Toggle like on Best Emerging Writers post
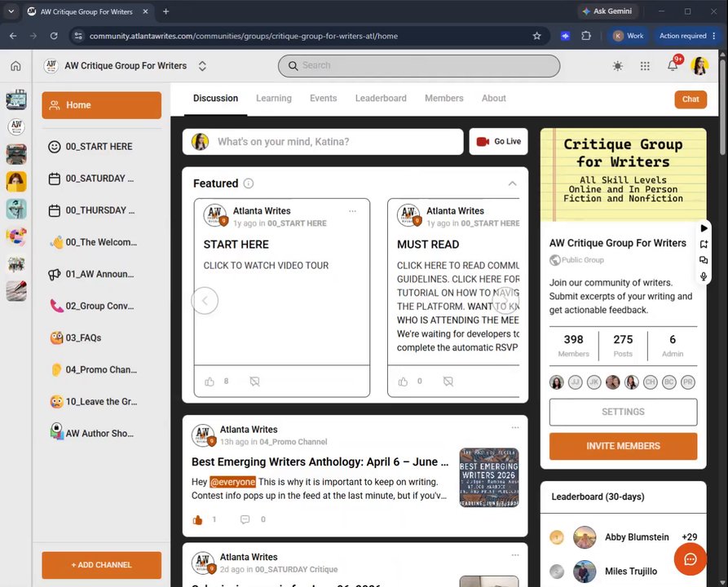This screenshot has height=587, width=728. pyautogui.click(x=198, y=519)
